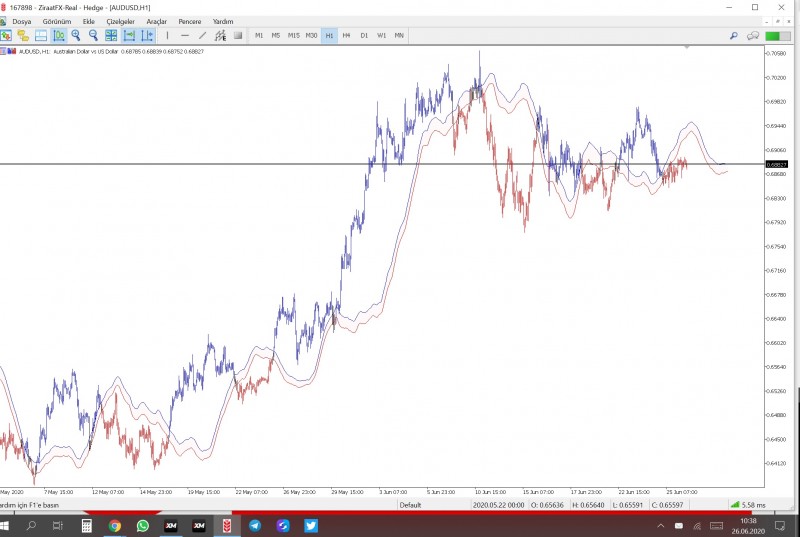Open the Dosya menu
The image size is (800, 537).
(x=21, y=21)
